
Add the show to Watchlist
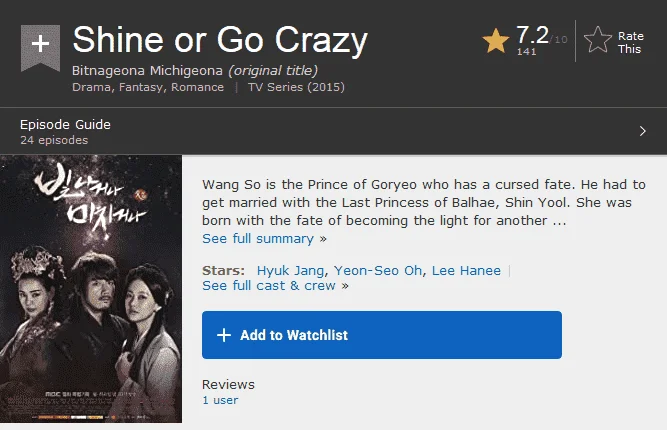[x=382, y=335]
